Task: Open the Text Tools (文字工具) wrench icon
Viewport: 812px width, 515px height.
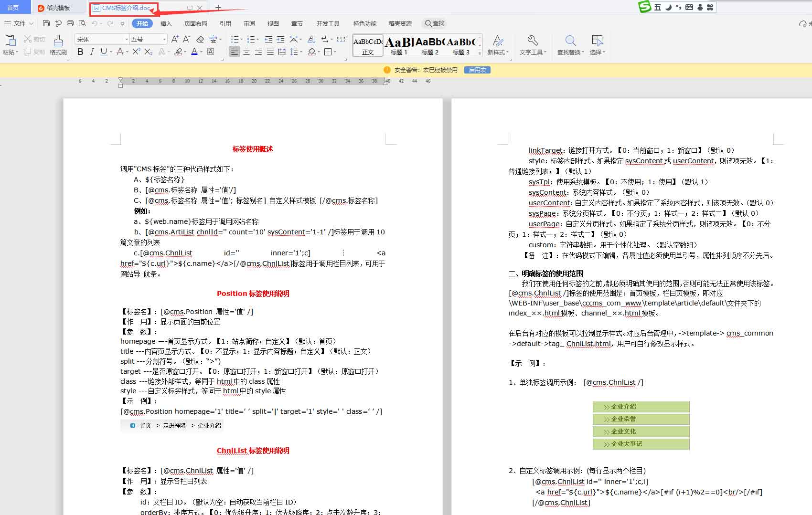Action: pyautogui.click(x=533, y=41)
